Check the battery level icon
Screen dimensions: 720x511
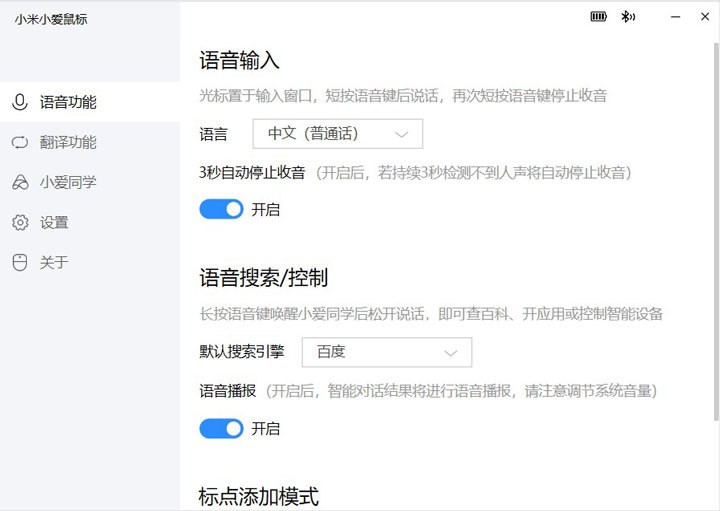tap(598, 17)
